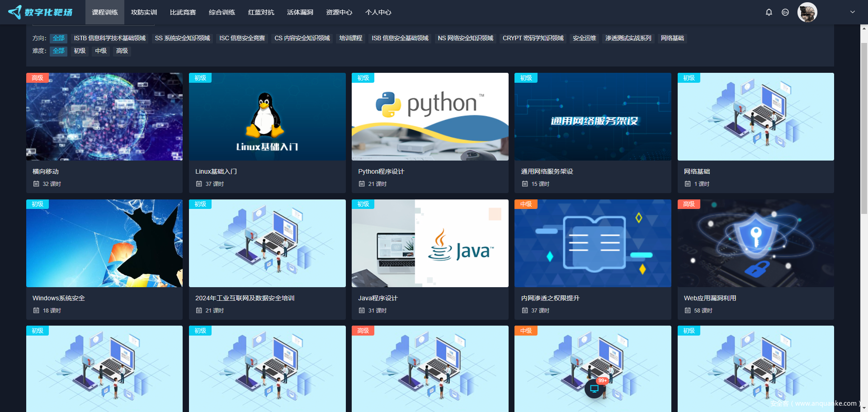868x412 pixels.
Task: Filter by ISB 信息安全基础领域
Action: [400, 38]
